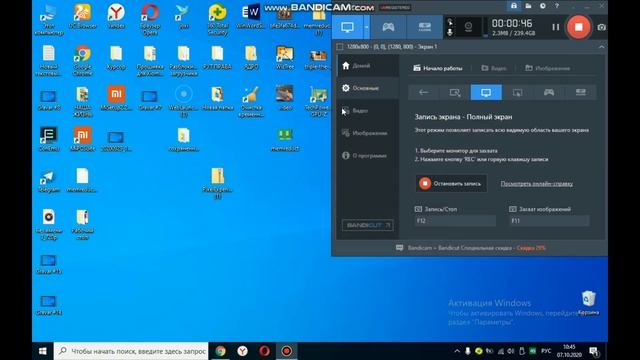
Task: Click the lock icon in Bandicam title bar
Action: click(514, 6)
